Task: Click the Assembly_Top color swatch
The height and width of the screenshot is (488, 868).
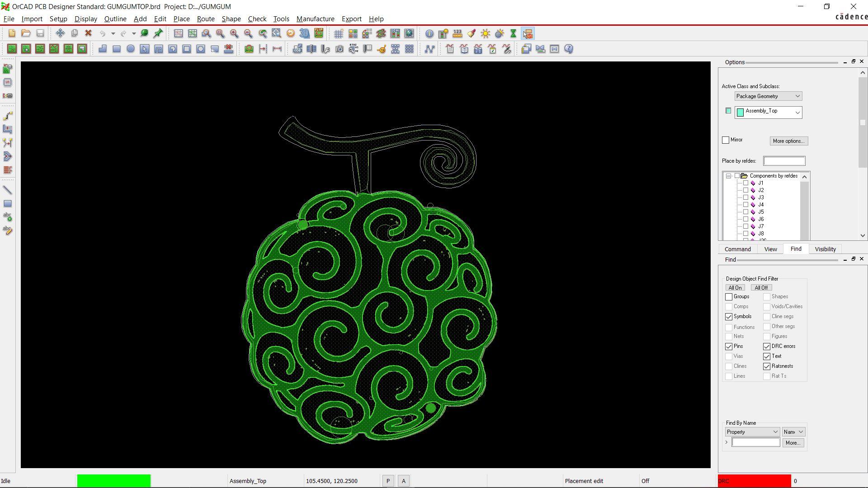Action: (x=728, y=111)
